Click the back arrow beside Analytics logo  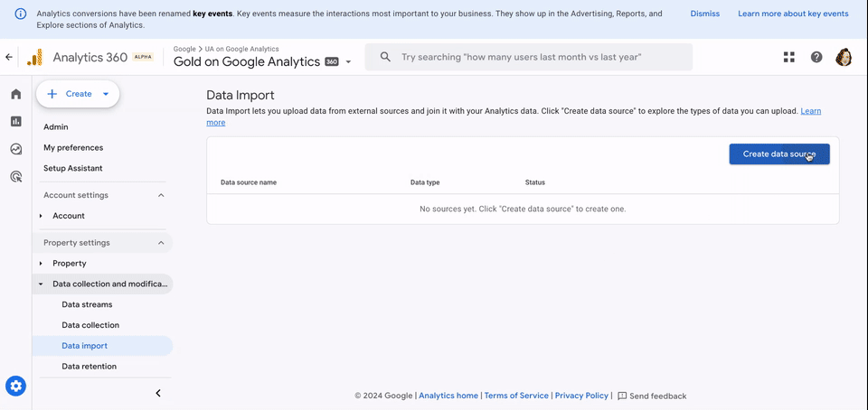(9, 57)
